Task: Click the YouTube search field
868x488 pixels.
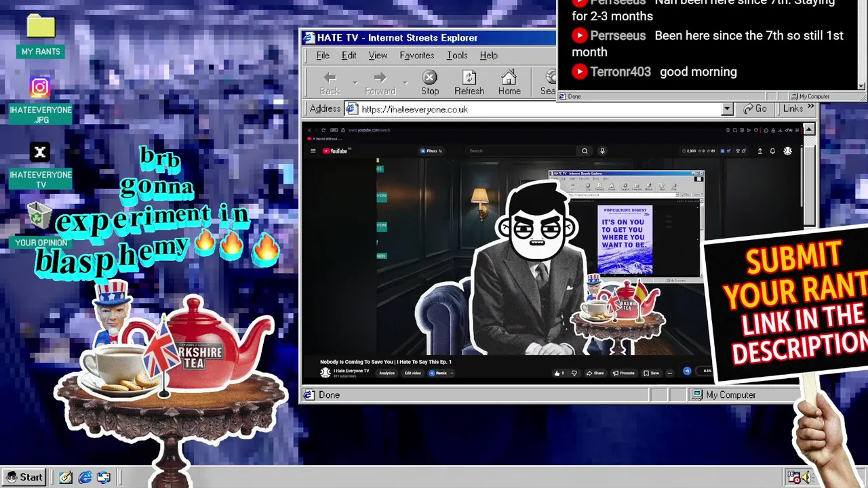Action: point(522,151)
